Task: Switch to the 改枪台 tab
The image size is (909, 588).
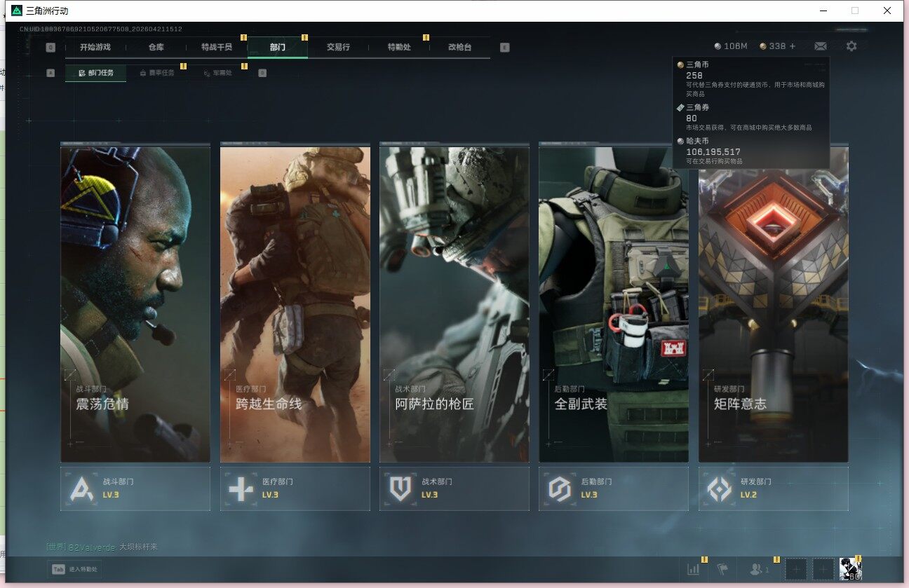Action: (460, 47)
